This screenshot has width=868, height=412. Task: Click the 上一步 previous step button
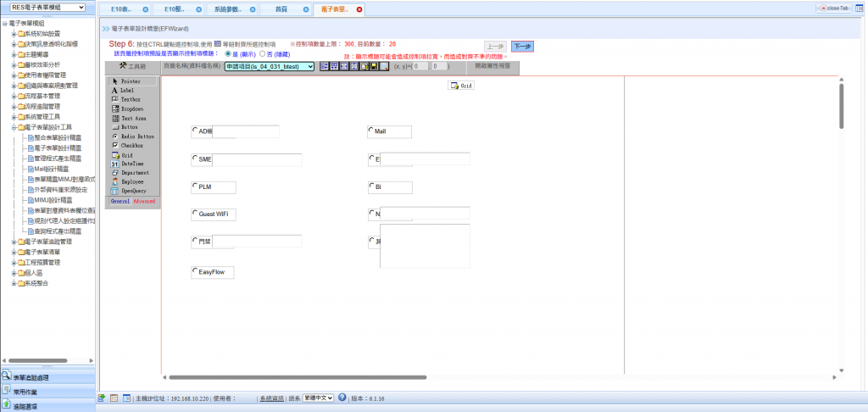[495, 47]
